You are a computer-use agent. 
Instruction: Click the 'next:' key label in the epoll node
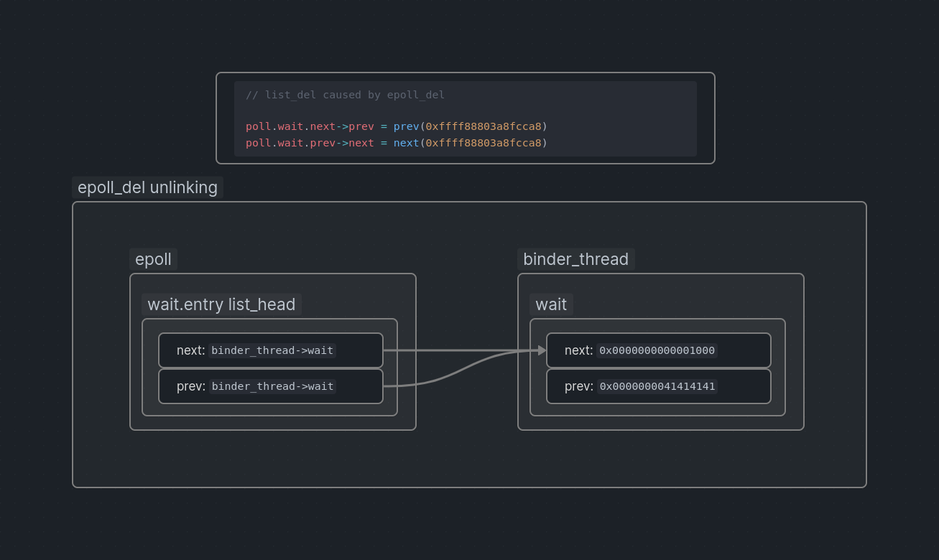(x=190, y=350)
